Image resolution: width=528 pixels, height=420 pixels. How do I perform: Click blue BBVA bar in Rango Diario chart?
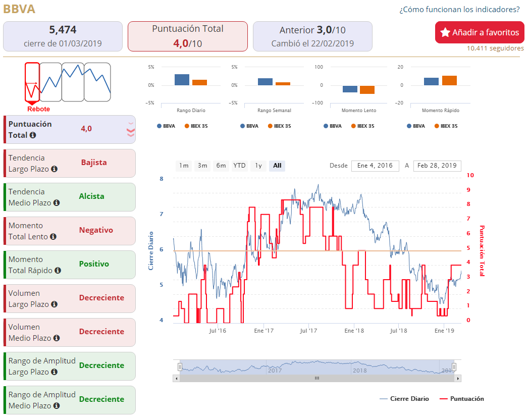tap(182, 80)
